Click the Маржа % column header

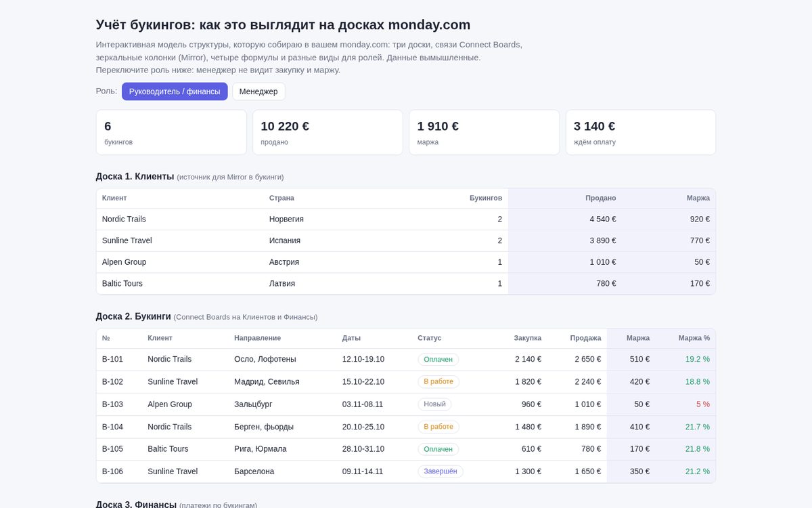click(x=694, y=338)
